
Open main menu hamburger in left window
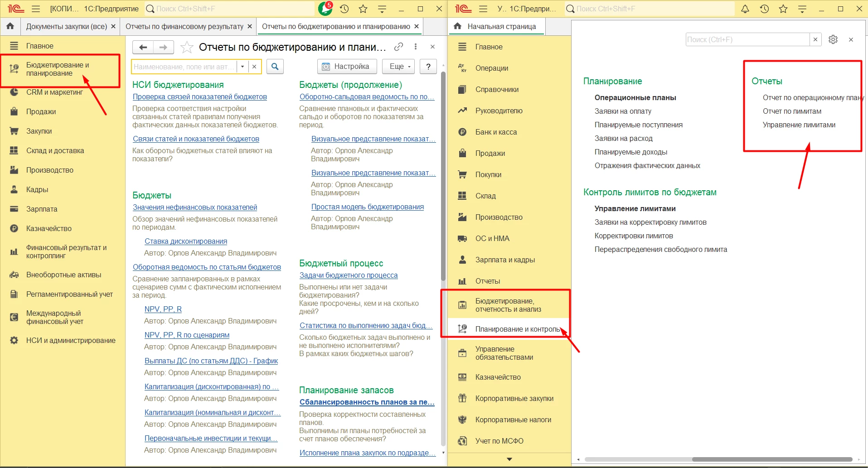tap(36, 9)
